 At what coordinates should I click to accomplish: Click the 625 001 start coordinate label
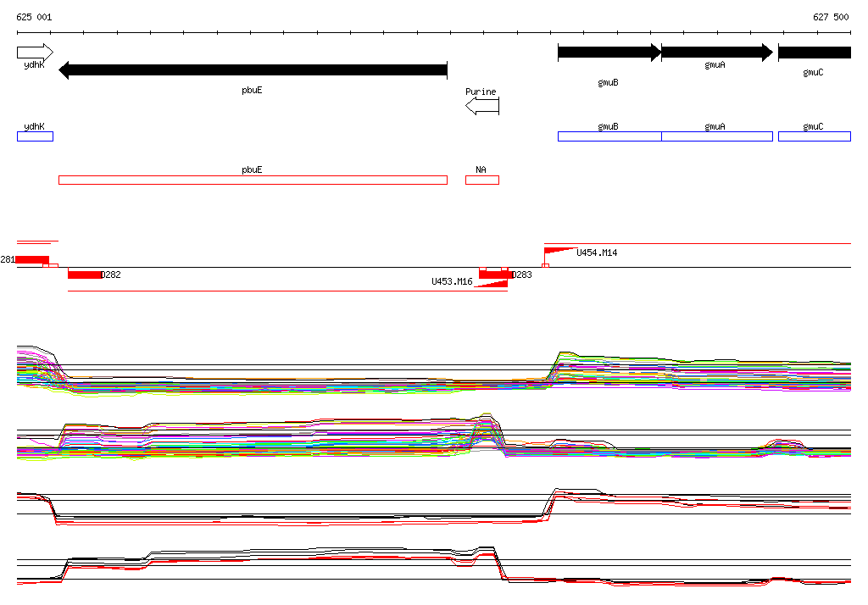pyautogui.click(x=34, y=17)
